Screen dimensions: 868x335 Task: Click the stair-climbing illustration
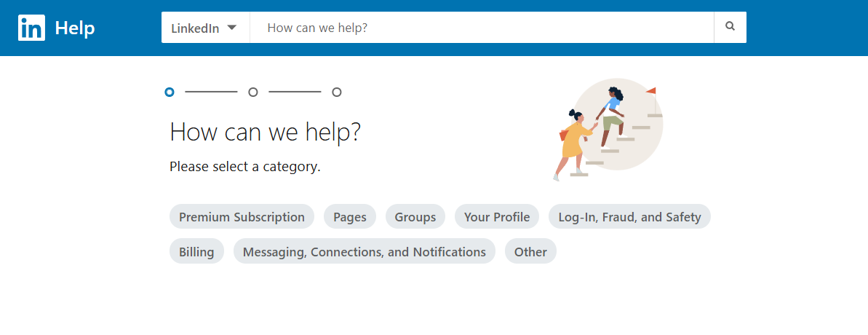click(608, 129)
